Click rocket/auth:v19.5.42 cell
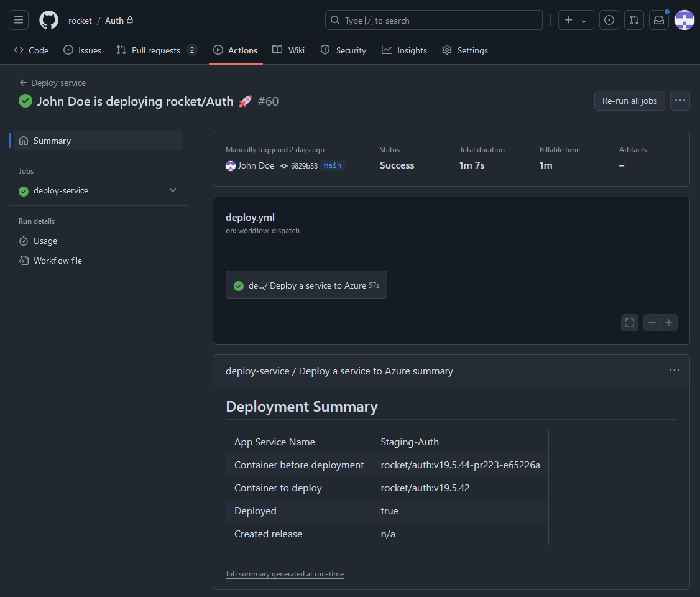 (460, 488)
